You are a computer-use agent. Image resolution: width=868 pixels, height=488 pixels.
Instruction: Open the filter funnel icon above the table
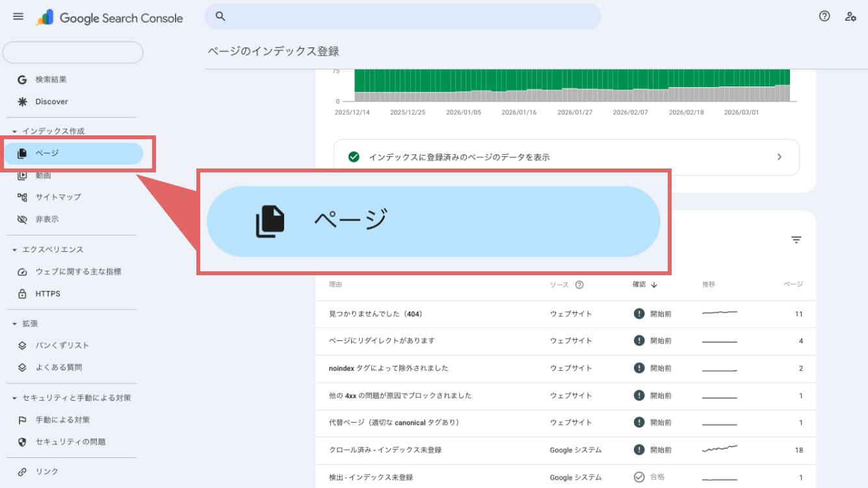(796, 239)
